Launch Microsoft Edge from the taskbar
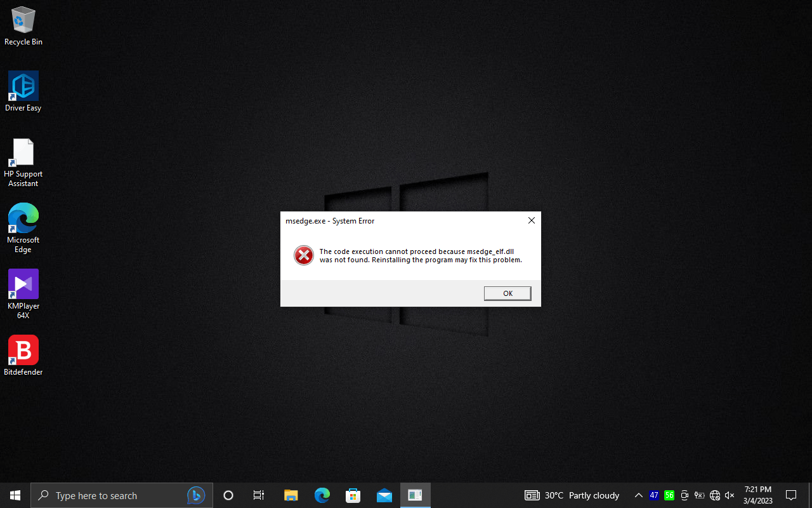 coord(322,495)
